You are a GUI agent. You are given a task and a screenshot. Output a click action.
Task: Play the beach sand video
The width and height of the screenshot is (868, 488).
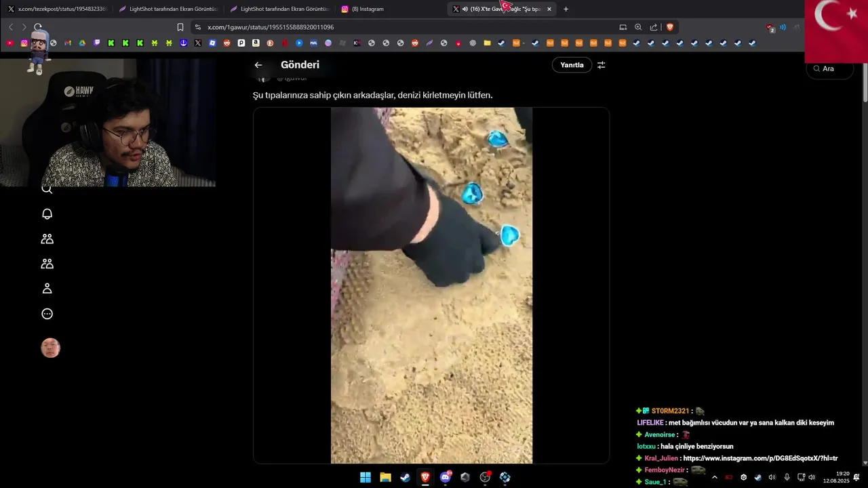431,285
